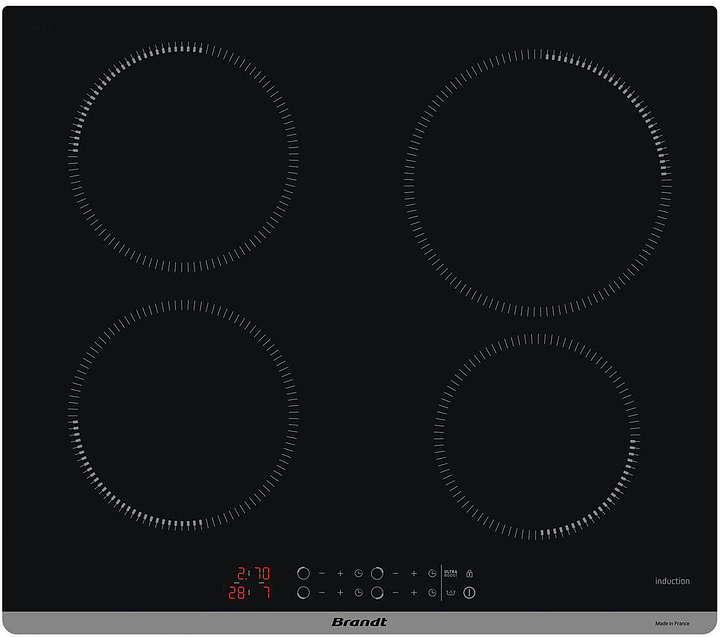Viewport: 720px width, 637px height.
Task: Activate the Ultra Boost function
Action: [450, 573]
